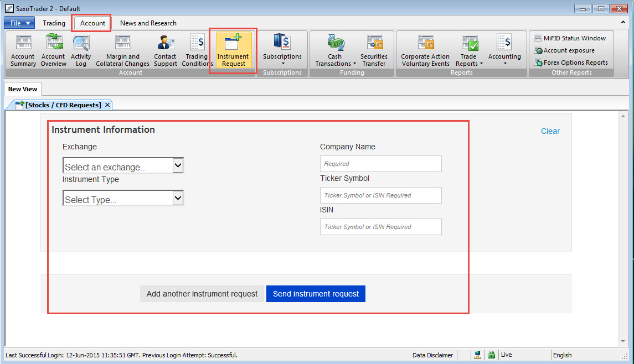Screen dimensions: 634x364
Task: Open Margin and Collateral Changes
Action: coord(122,50)
